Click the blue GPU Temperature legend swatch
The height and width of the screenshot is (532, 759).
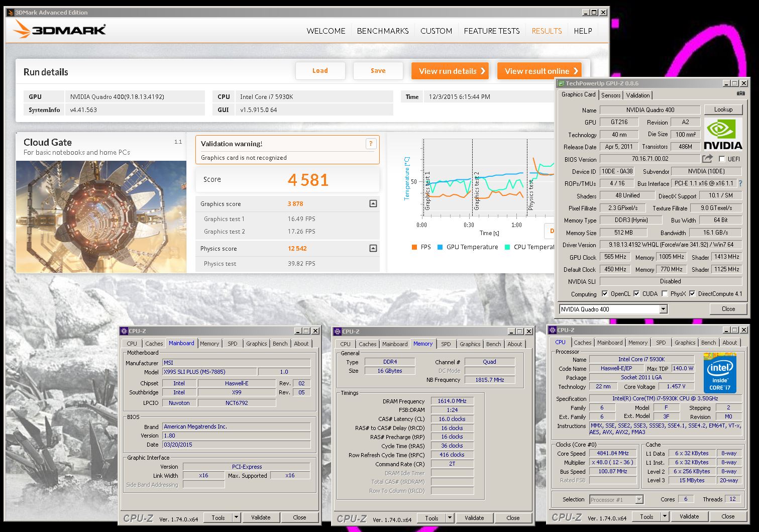click(x=440, y=247)
